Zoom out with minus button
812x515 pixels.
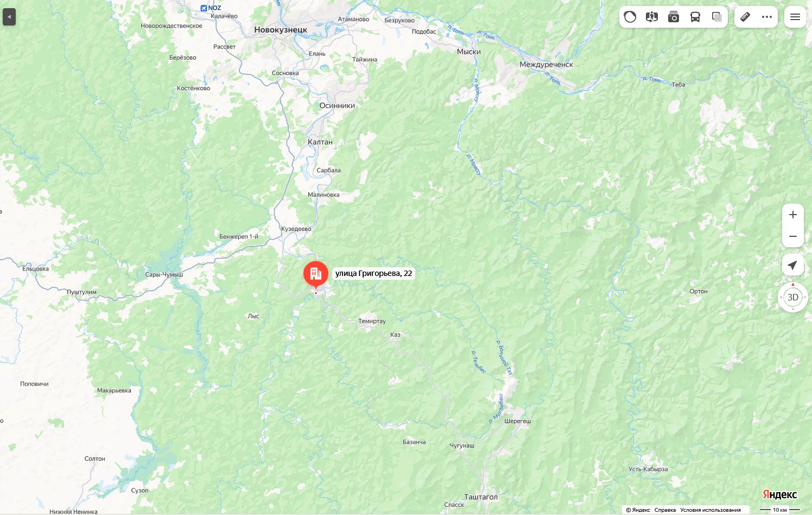pos(793,236)
